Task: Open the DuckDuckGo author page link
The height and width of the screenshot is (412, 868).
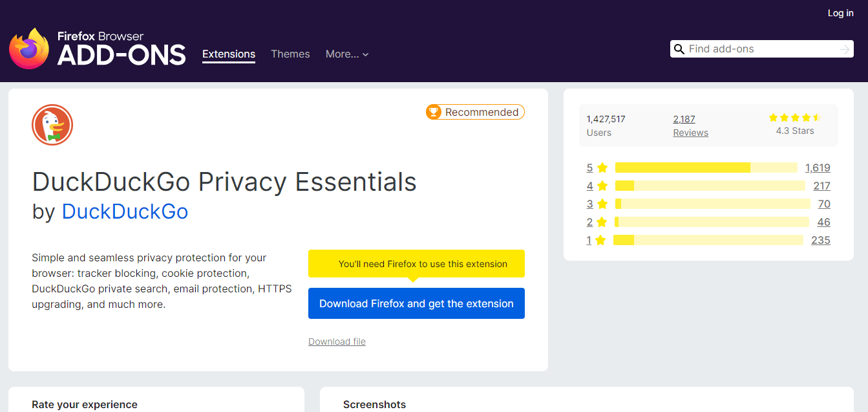Action: [x=124, y=211]
